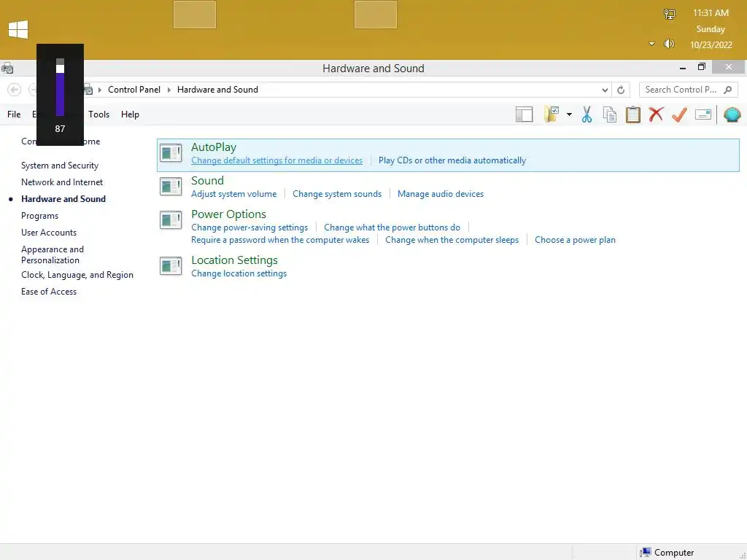This screenshot has height=560, width=747.
Task: Open the Sound heading link
Action: coord(207,181)
